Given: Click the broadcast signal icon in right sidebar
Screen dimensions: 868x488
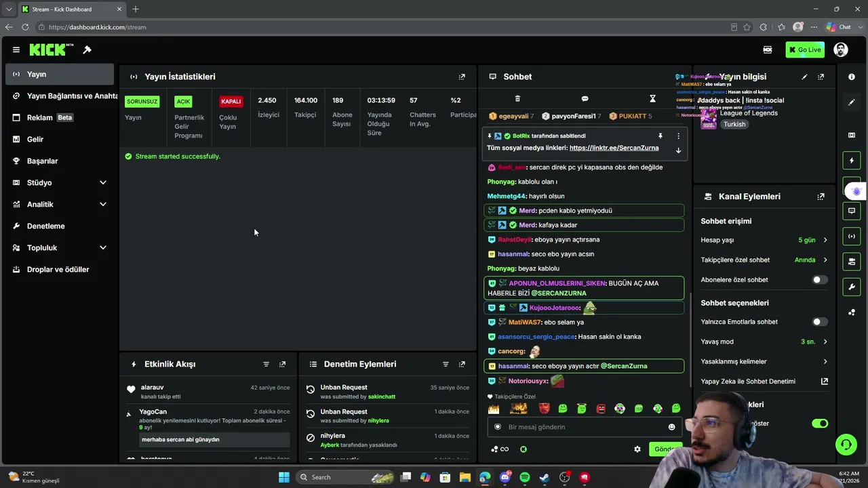Looking at the screenshot, I should (852, 236).
